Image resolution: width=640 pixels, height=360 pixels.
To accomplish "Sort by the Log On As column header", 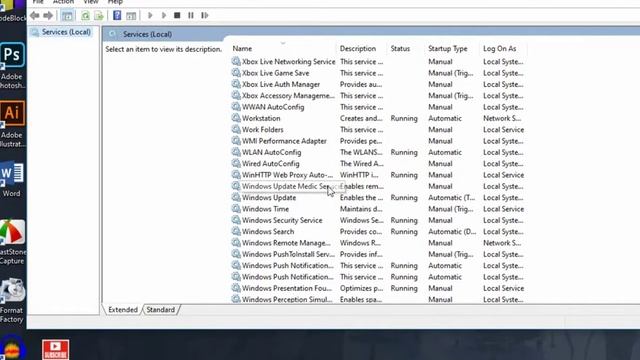I will [500, 49].
